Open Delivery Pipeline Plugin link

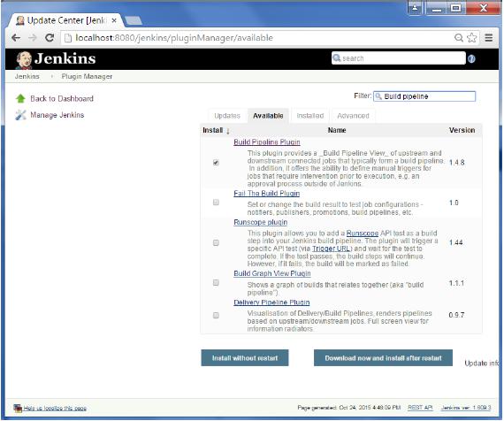[271, 302]
